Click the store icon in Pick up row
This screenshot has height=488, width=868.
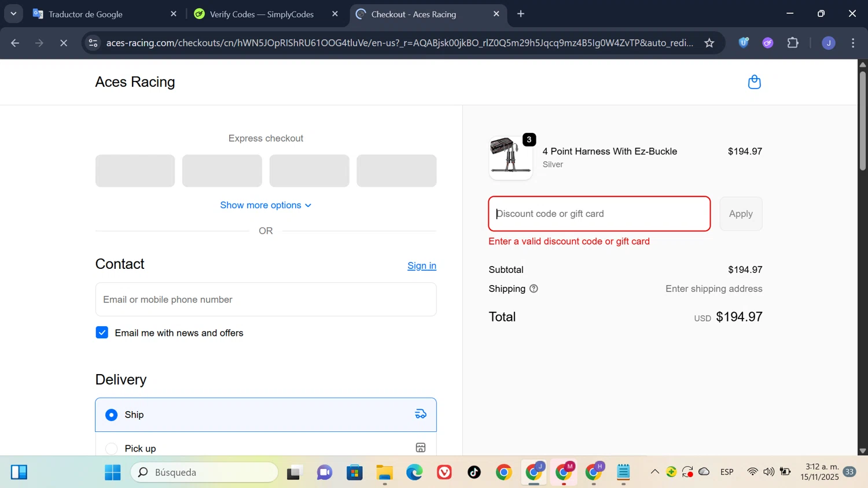click(x=421, y=448)
